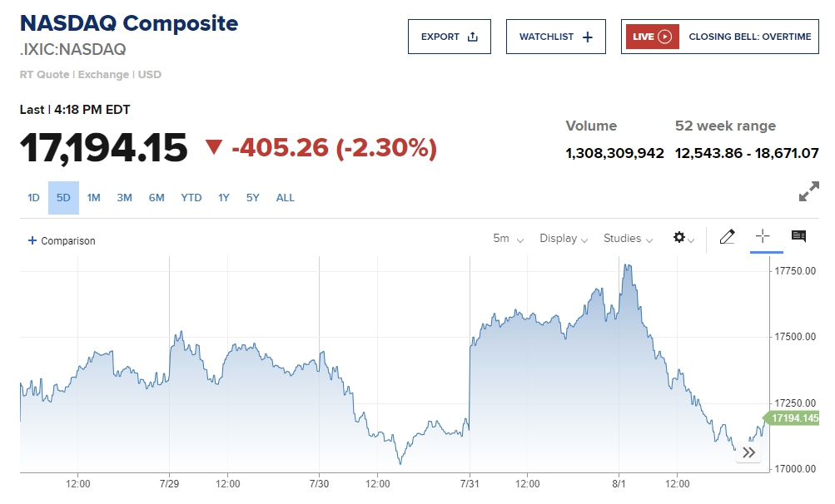This screenshot has width=835, height=504.
Task: Expand the chart to full screen
Action: point(808,192)
